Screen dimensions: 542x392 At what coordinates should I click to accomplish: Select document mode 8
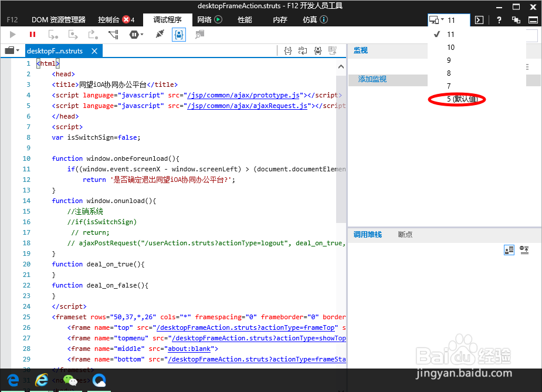[x=449, y=73]
